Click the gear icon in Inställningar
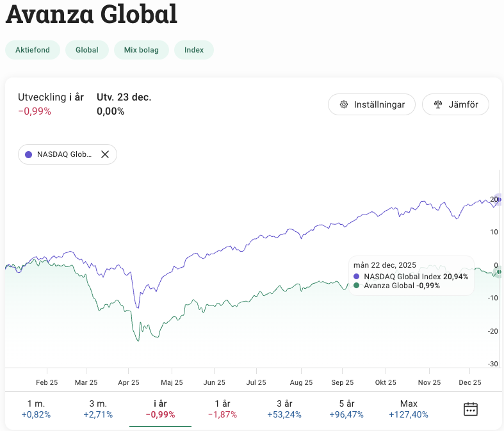 (344, 104)
